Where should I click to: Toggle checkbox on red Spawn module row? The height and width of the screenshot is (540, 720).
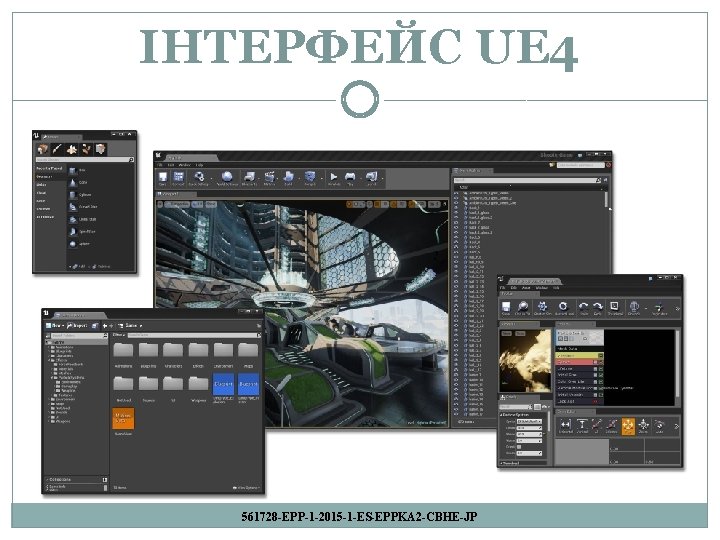click(x=601, y=362)
